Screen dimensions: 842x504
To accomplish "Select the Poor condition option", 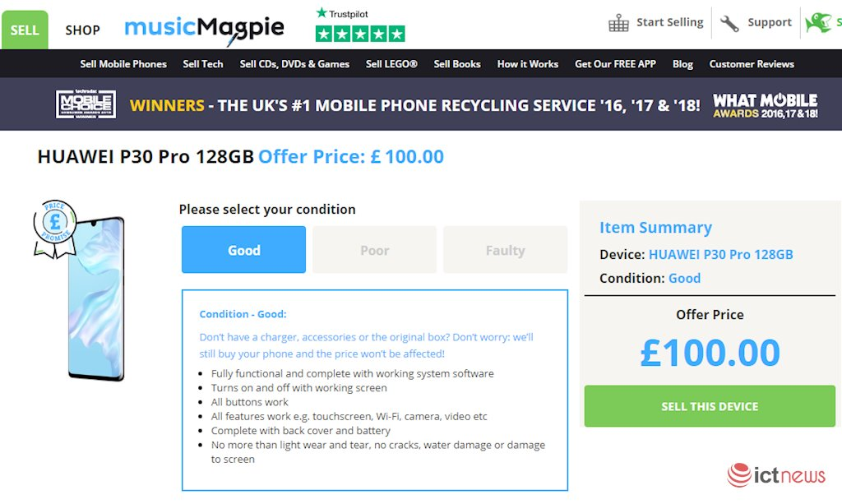I will 374,250.
